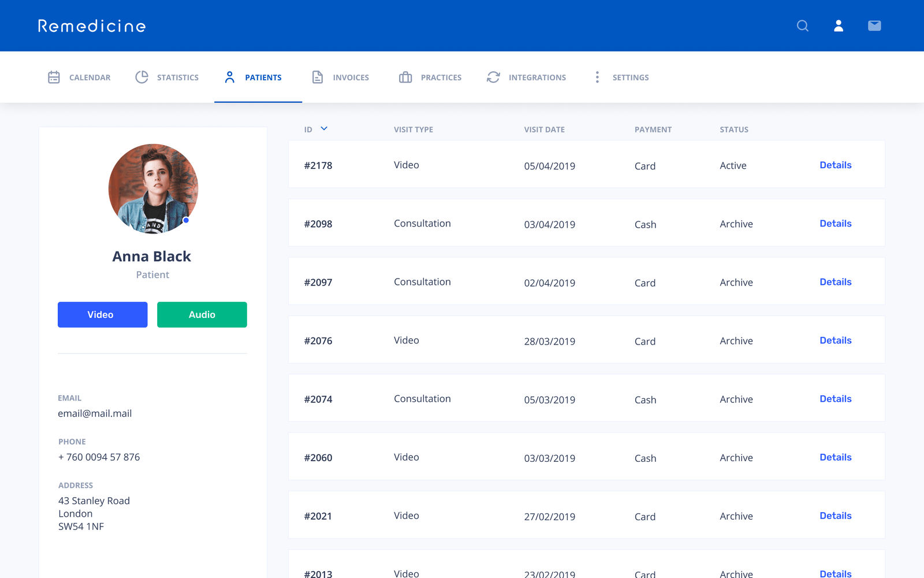
Task: Click the Invoices document icon
Action: [x=318, y=77]
